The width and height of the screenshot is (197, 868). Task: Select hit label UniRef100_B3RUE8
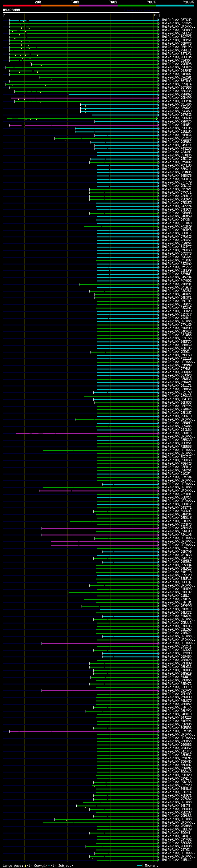tap(176, 433)
